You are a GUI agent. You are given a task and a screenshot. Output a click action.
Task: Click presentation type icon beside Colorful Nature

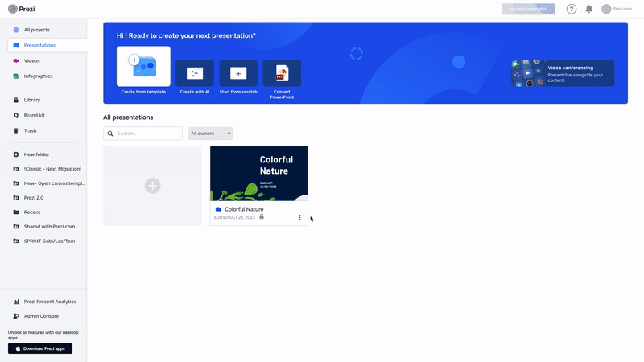[x=218, y=209]
